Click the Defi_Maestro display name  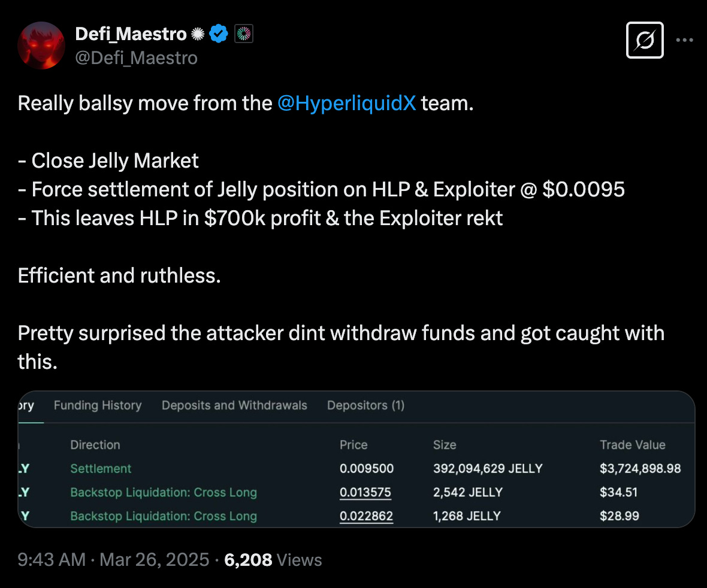[x=131, y=35]
